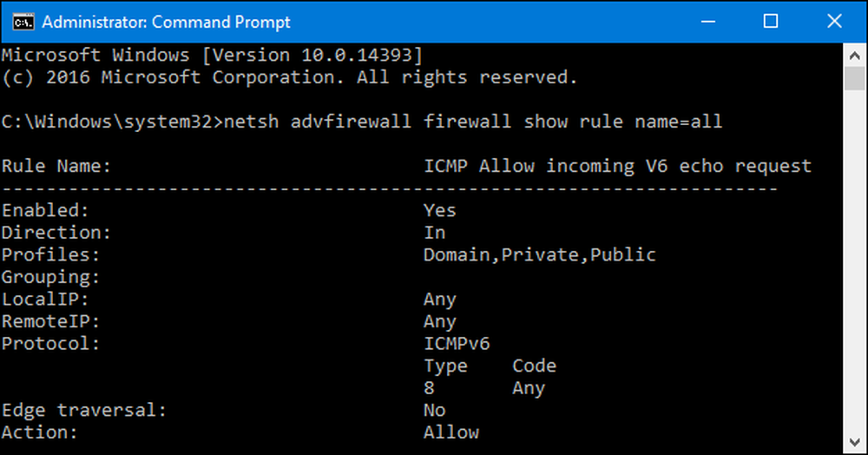This screenshot has width=868, height=455.
Task: Click the ICMP Allow incoming V6 rule name
Action: coord(617,166)
